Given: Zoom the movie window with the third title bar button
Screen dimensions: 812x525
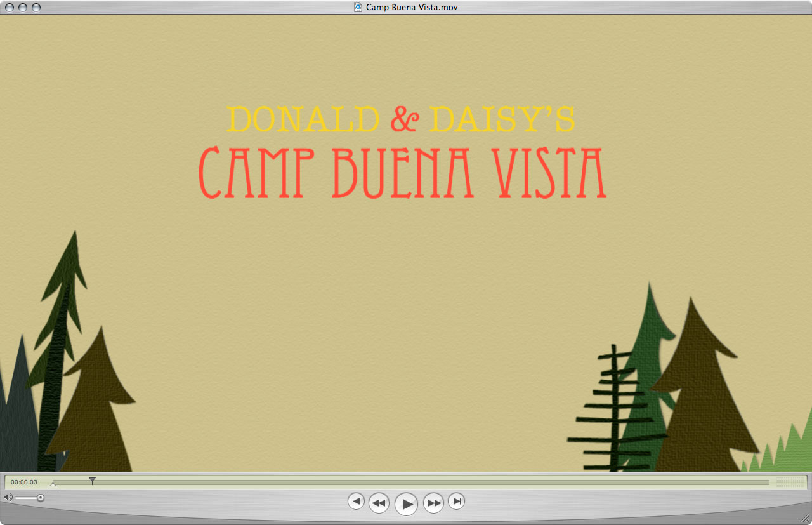Looking at the screenshot, I should tap(36, 7).
